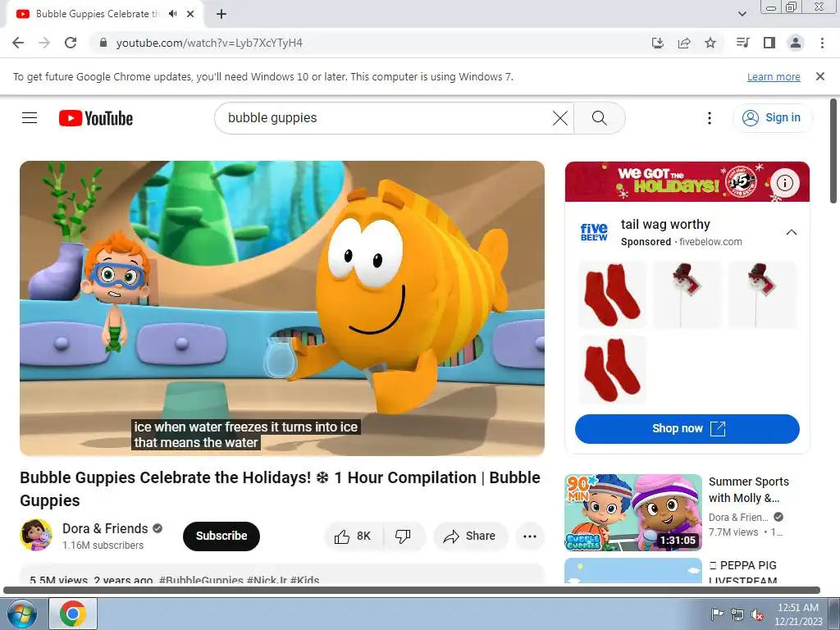The height and width of the screenshot is (630, 840).
Task: Open the ad info icon on holiday banner
Action: click(x=785, y=183)
